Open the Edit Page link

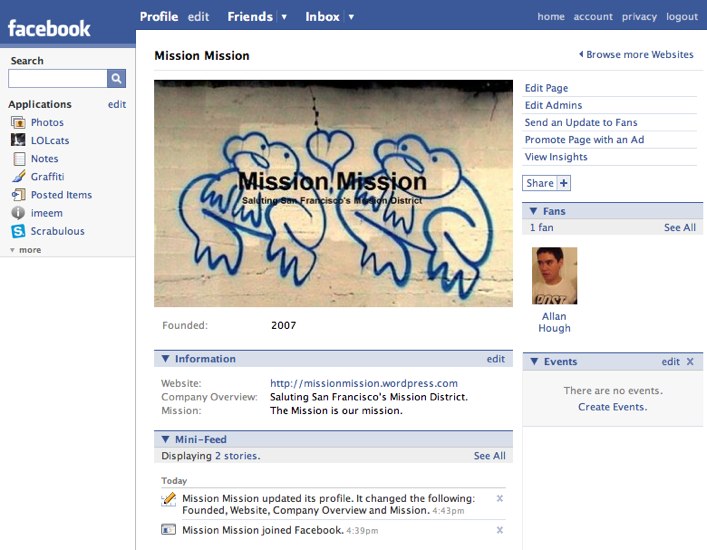pyautogui.click(x=546, y=88)
